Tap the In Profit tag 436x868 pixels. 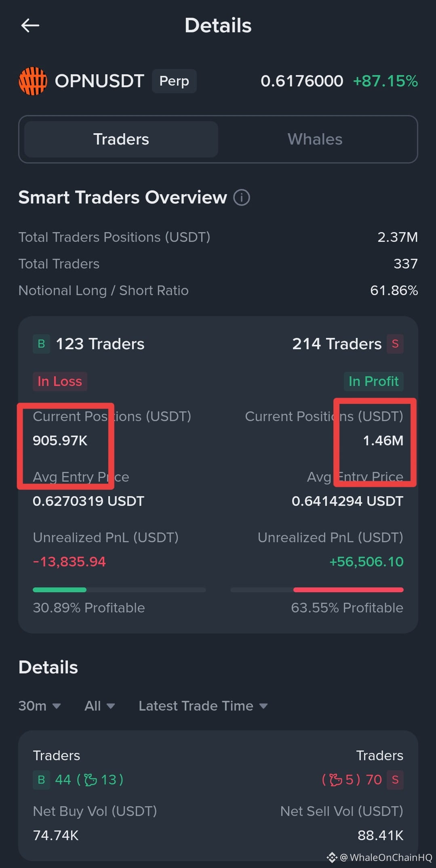pyautogui.click(x=373, y=381)
